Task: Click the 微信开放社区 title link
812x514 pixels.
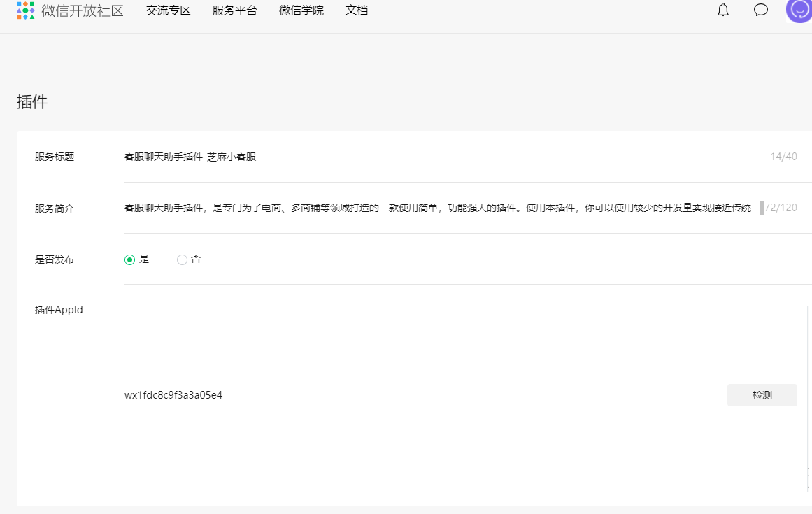Action: coord(83,10)
